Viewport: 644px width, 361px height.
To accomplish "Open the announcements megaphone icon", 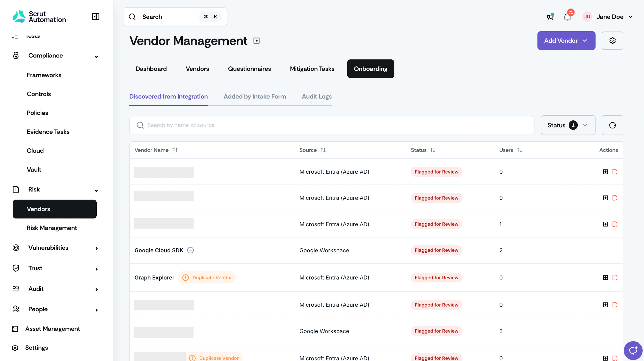I will [550, 17].
